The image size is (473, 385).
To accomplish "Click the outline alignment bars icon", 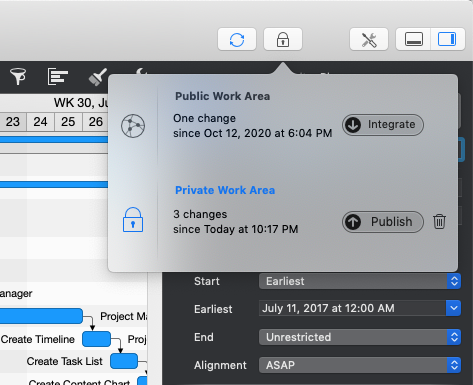I will (x=58, y=76).
